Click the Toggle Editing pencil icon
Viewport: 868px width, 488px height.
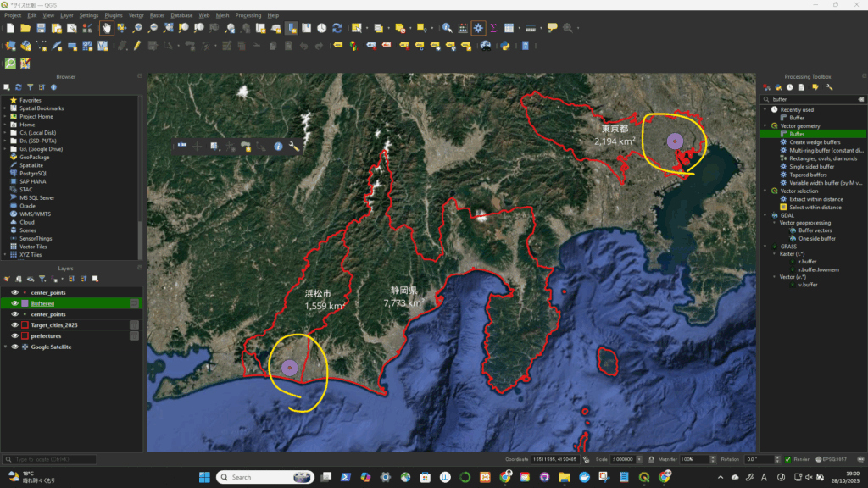pyautogui.click(x=136, y=46)
